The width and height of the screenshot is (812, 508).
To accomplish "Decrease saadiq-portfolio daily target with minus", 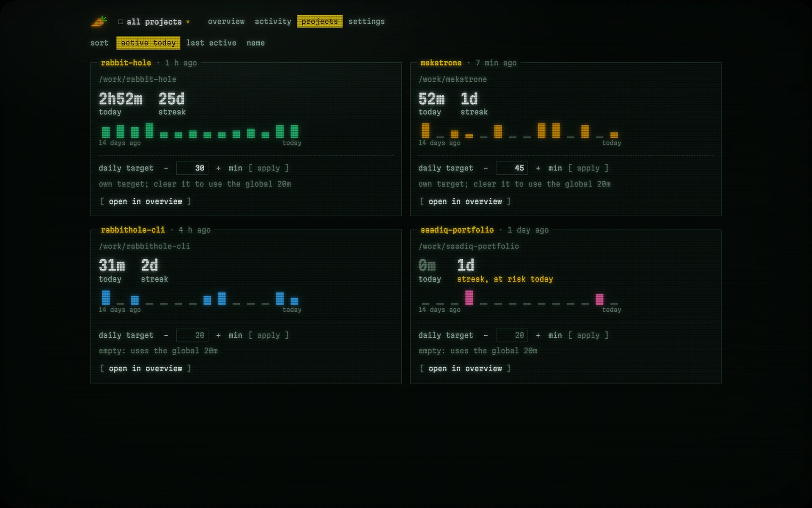I will [486, 335].
